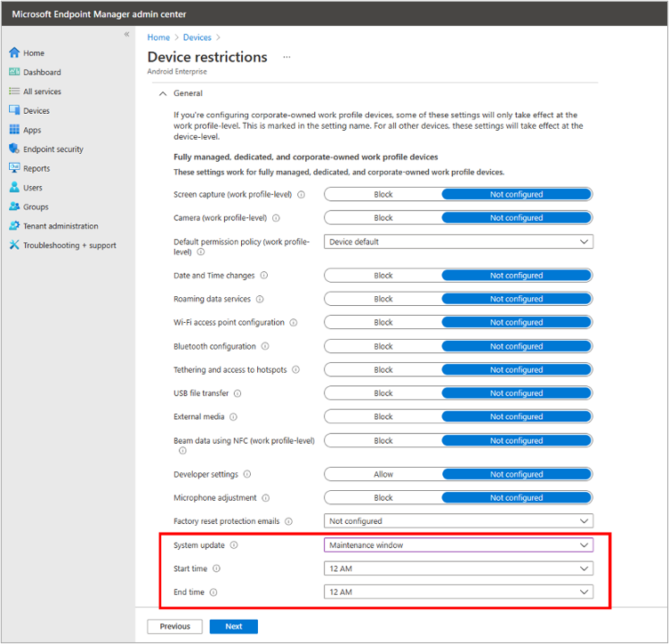The height and width of the screenshot is (644, 669).
Task: Click the Home icon in sidebar
Action: pyautogui.click(x=14, y=52)
